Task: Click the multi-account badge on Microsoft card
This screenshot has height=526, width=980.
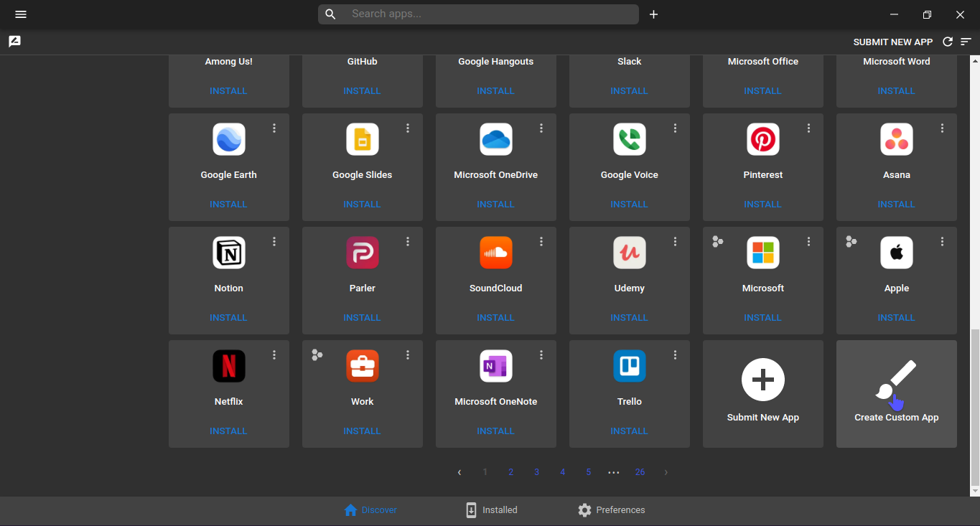Action: (x=718, y=241)
